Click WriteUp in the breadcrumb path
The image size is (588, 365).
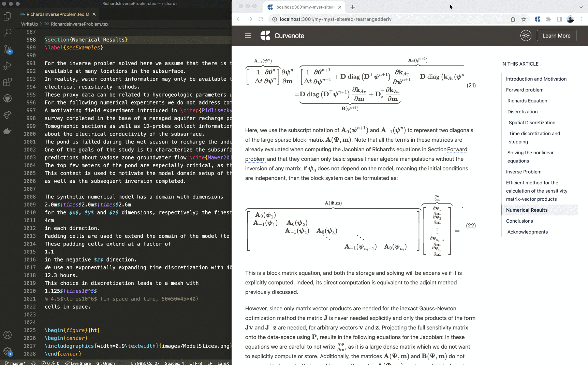pos(29,24)
